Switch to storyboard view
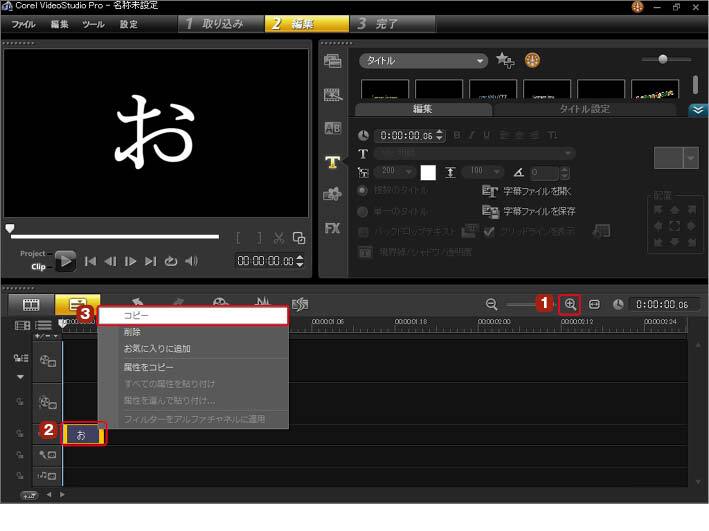The image size is (709, 531). 31,304
